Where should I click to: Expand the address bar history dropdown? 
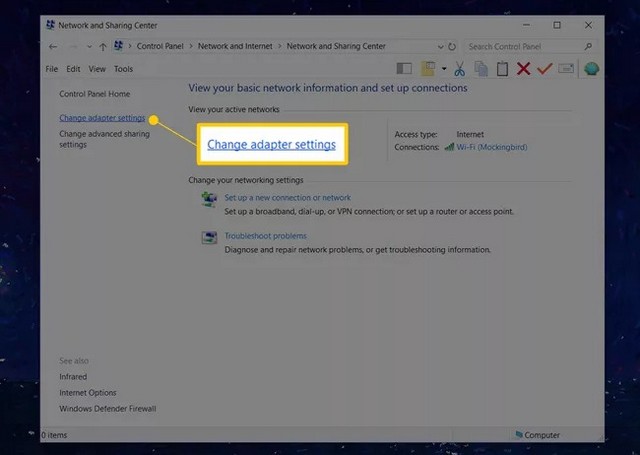pyautogui.click(x=441, y=46)
